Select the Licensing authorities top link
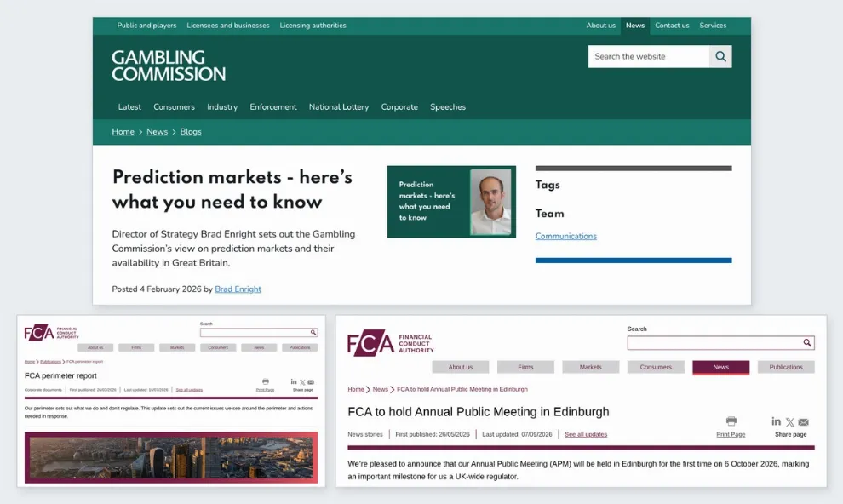 click(x=313, y=26)
